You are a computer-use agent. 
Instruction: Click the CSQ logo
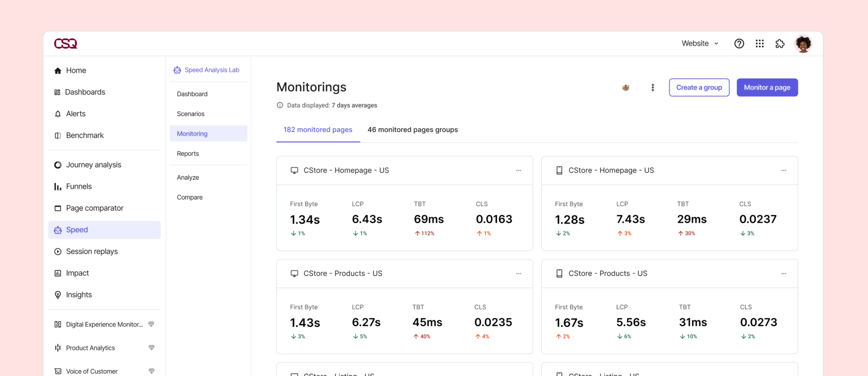pos(66,43)
